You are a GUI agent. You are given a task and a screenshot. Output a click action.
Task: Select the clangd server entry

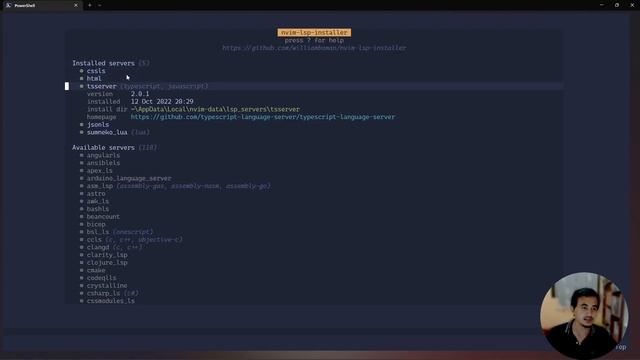pyautogui.click(x=98, y=247)
